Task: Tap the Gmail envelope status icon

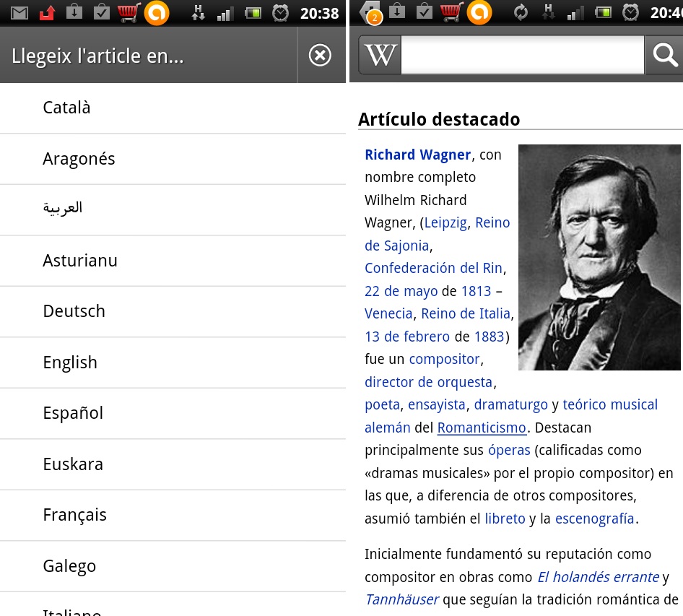Action: point(19,13)
